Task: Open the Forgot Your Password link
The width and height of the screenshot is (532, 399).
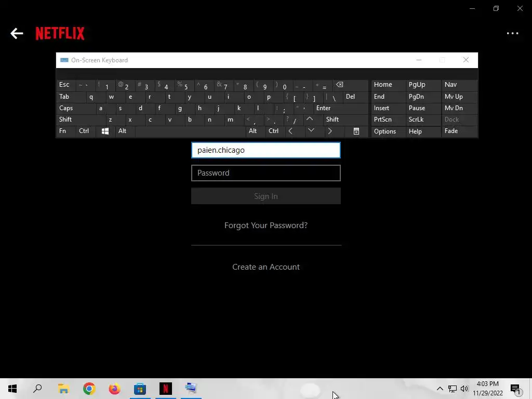Action: point(265,225)
